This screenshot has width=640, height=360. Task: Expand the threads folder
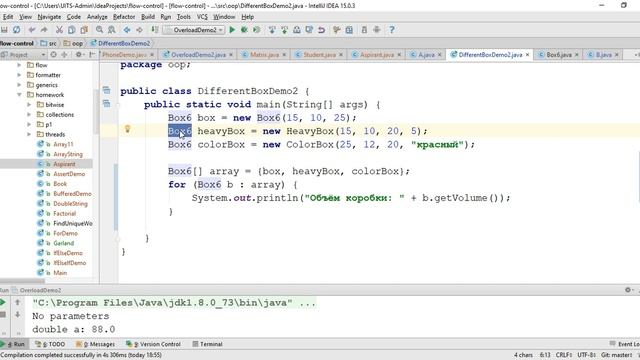(29, 134)
